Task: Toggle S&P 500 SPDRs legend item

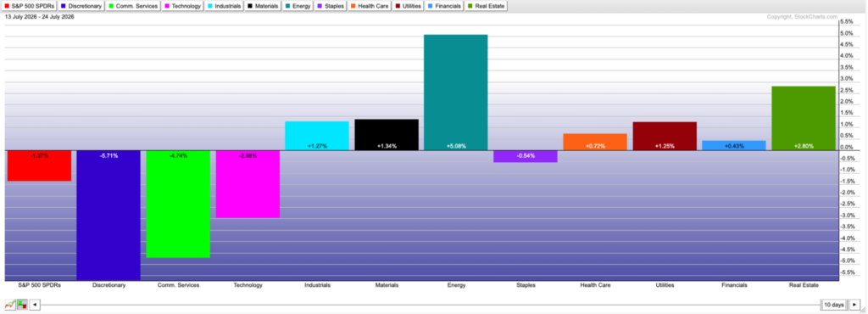Action: pyautogui.click(x=30, y=6)
